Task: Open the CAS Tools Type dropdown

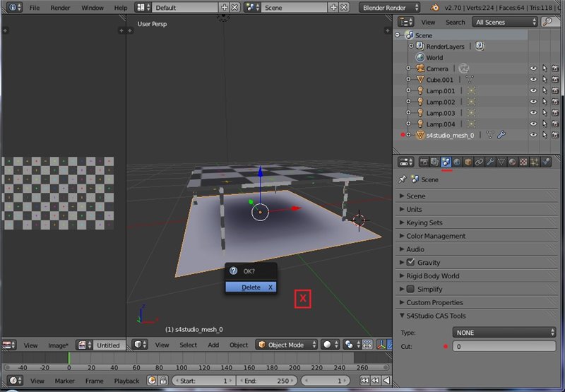Action: point(504,332)
